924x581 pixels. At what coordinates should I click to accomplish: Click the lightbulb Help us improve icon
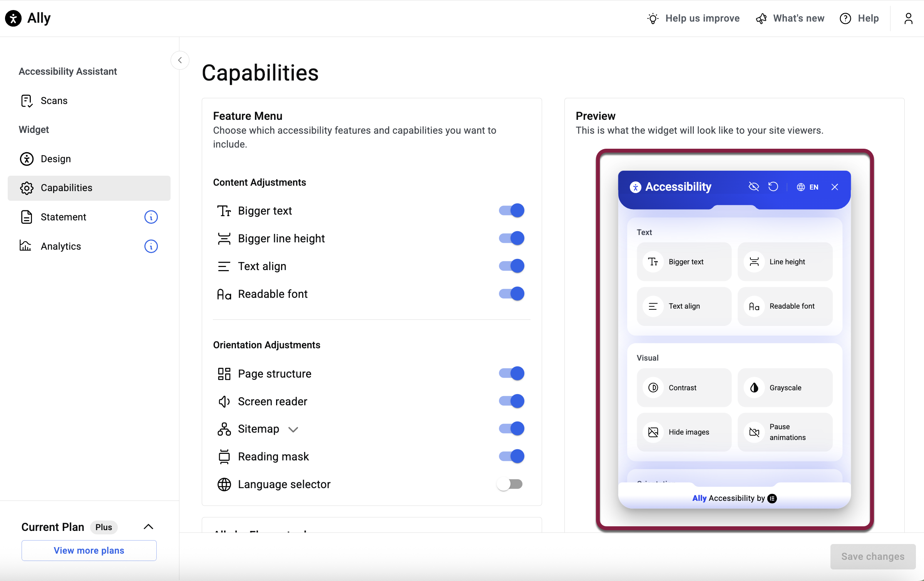click(653, 18)
